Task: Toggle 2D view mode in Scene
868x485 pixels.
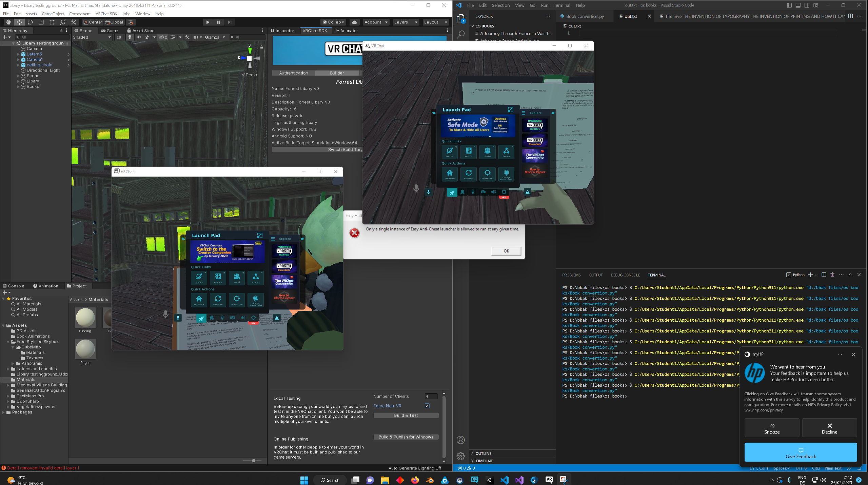Action: click(x=119, y=37)
